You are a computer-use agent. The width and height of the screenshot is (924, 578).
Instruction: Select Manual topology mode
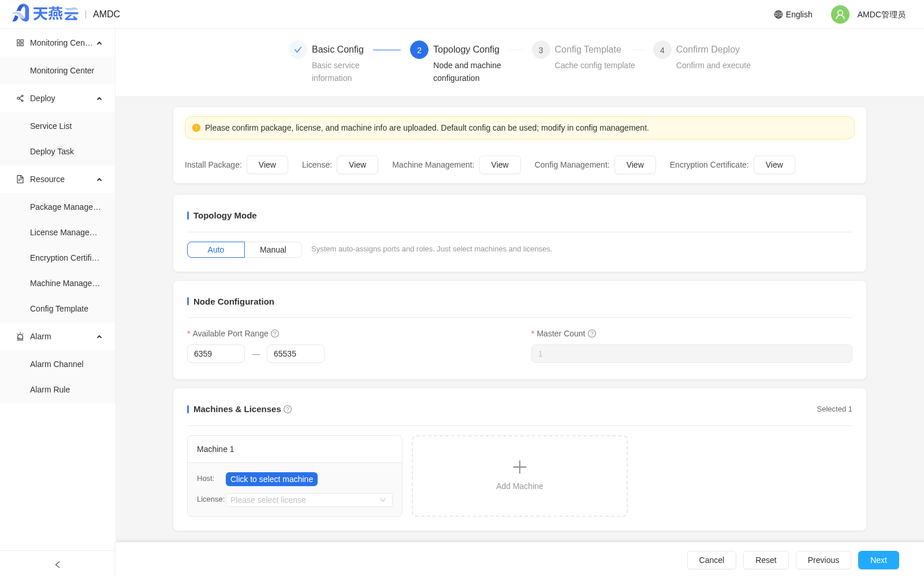[x=273, y=250]
